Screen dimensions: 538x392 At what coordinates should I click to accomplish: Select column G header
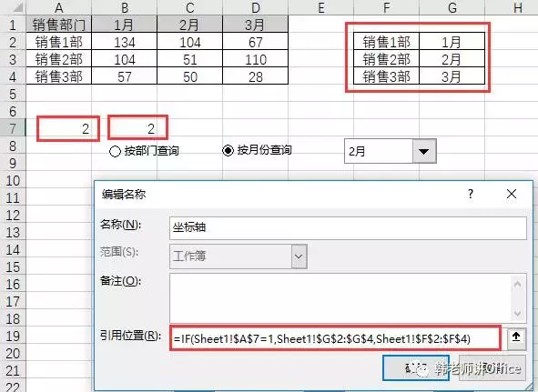452,7
